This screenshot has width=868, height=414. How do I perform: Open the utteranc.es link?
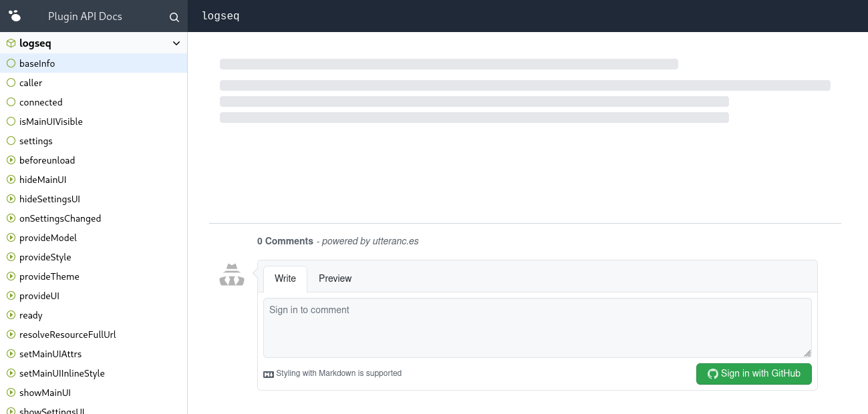[x=394, y=241]
